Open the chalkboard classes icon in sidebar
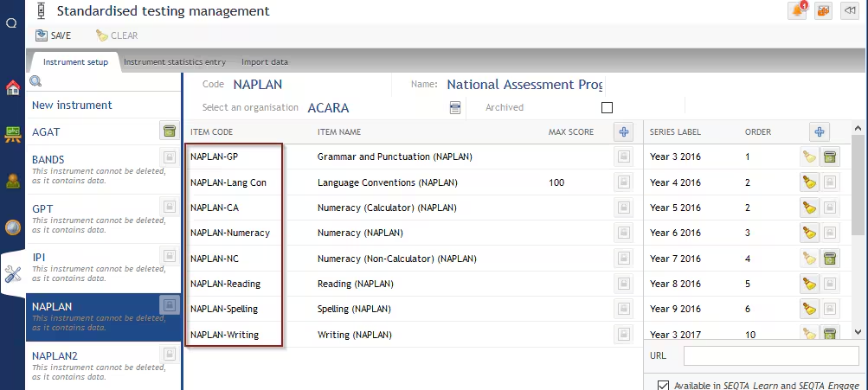 coord(13,134)
